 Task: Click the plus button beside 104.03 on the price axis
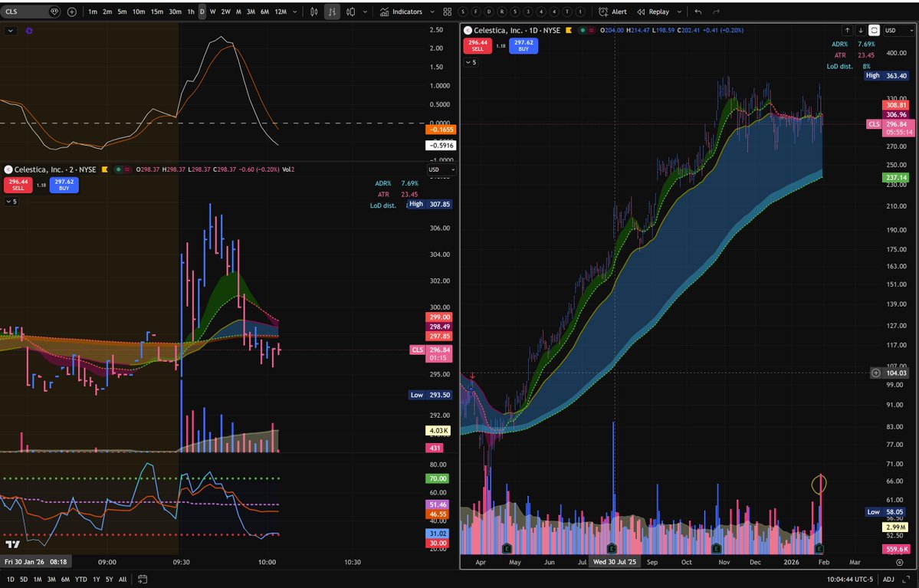click(x=875, y=373)
